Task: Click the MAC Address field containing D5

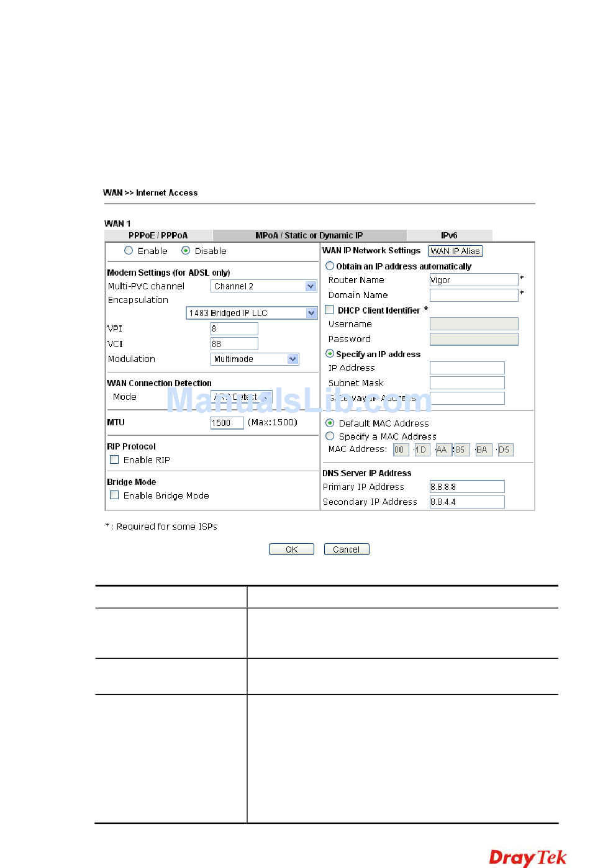Action: point(506,450)
